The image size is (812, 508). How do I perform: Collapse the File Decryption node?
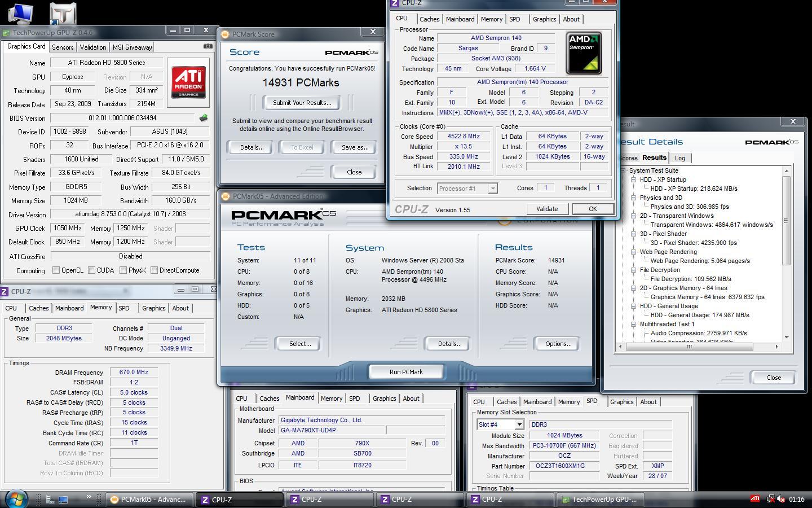[634, 270]
